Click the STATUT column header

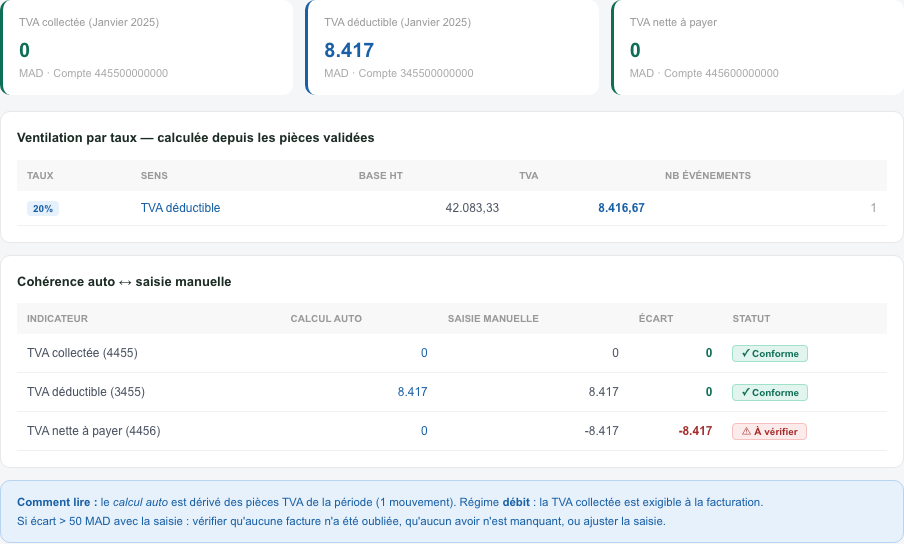coord(751,319)
